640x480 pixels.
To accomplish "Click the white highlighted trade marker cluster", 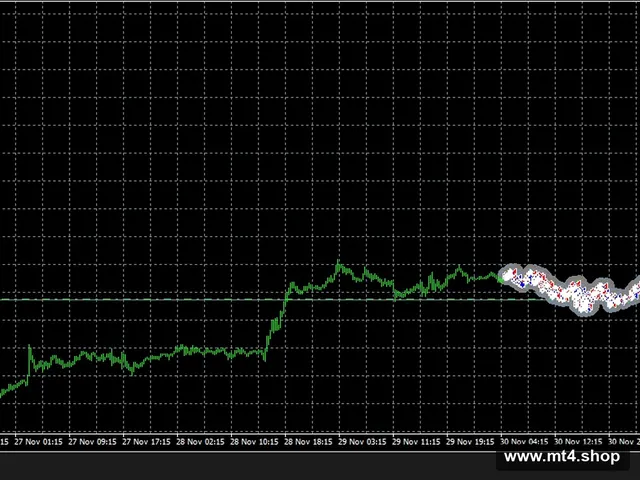I will tap(571, 290).
